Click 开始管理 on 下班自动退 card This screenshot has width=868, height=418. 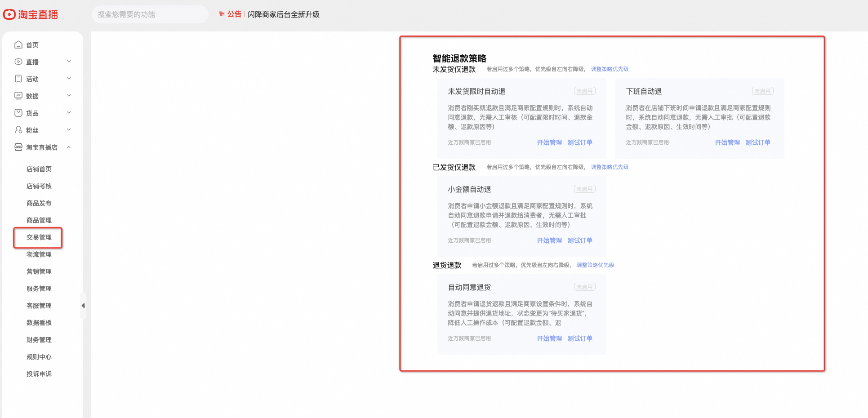tap(727, 142)
